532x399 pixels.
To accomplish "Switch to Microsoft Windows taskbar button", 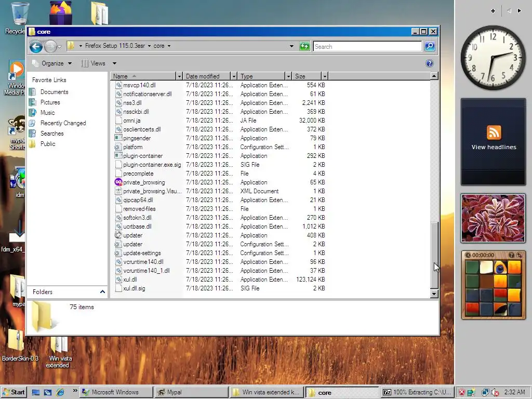I will 116,392.
